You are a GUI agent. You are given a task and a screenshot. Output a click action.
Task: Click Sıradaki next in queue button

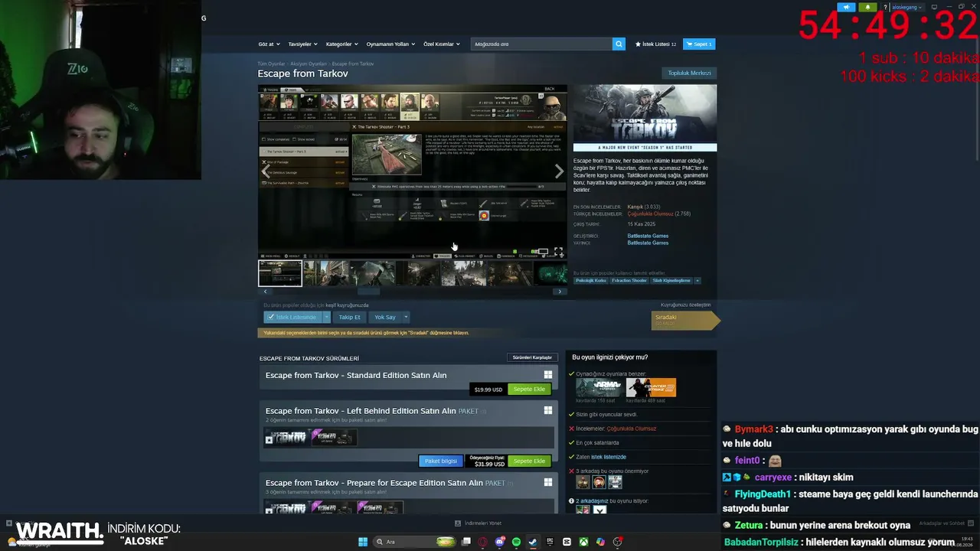tap(685, 320)
